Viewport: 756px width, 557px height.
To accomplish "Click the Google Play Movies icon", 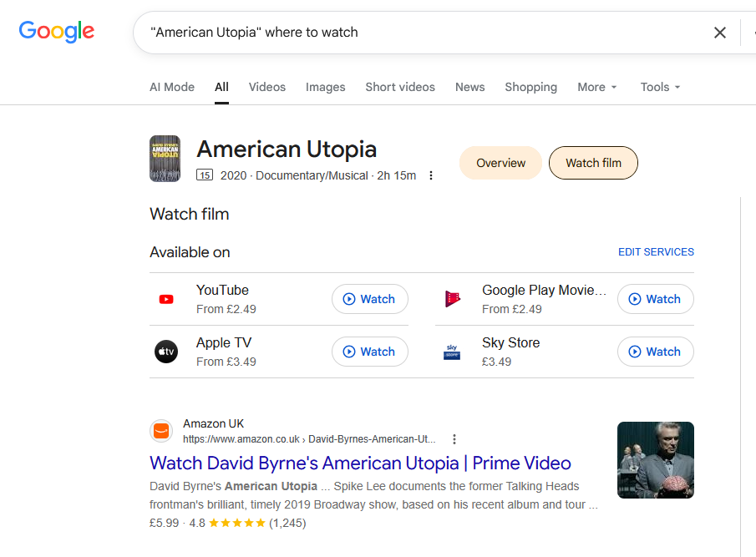I will (452, 299).
